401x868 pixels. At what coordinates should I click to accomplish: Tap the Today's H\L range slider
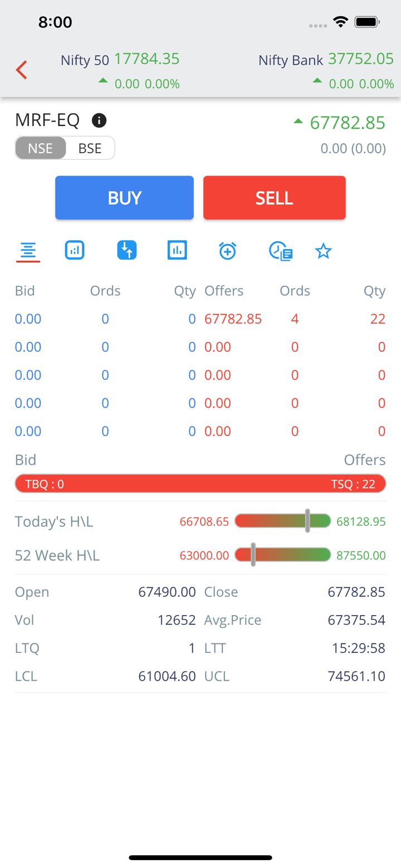pos(283,521)
